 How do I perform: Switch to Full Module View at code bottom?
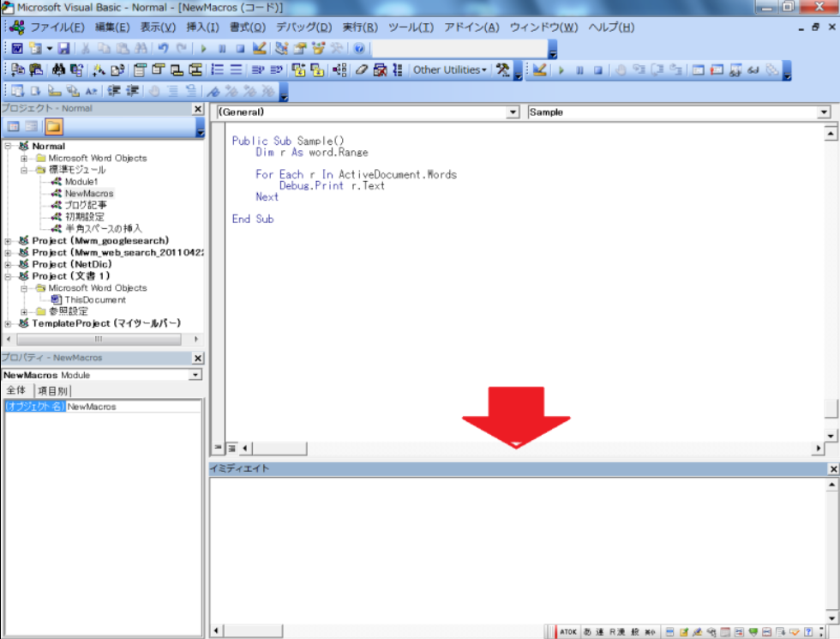231,449
